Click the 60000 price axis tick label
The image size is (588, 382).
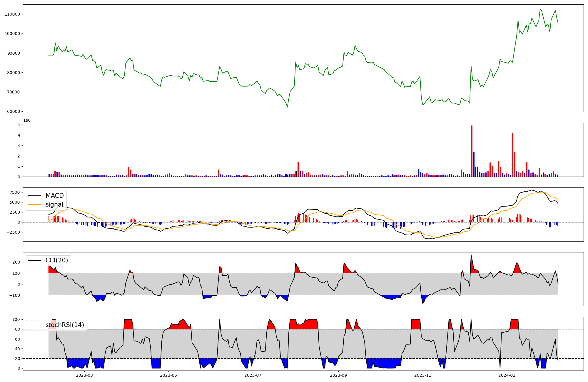[x=14, y=111]
